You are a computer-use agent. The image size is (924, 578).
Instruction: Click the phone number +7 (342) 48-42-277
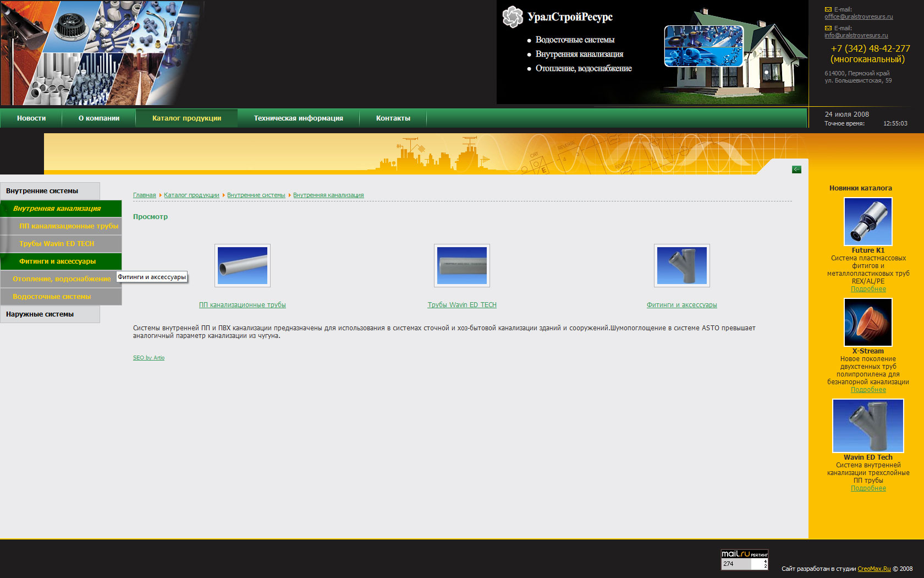870,48
